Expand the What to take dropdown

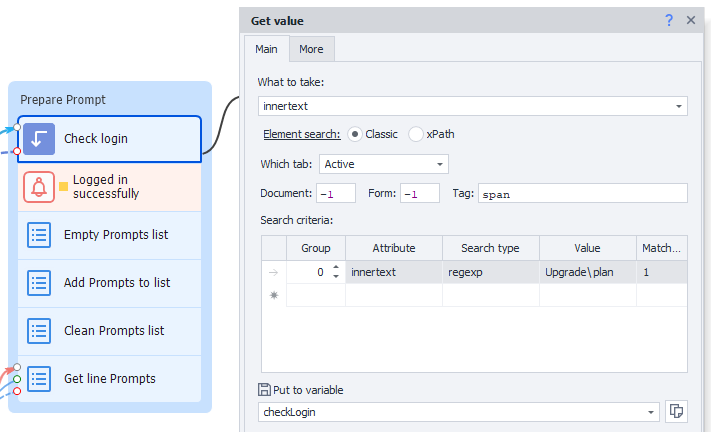click(679, 105)
